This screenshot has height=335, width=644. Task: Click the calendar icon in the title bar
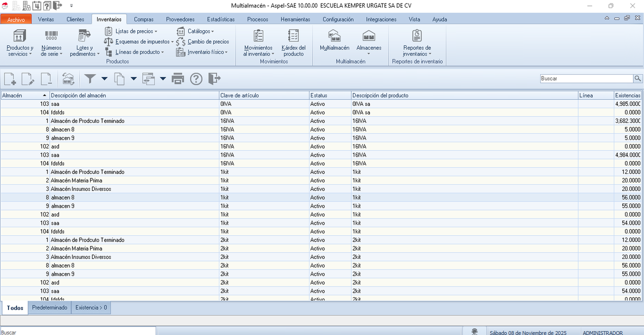(x=37, y=6)
